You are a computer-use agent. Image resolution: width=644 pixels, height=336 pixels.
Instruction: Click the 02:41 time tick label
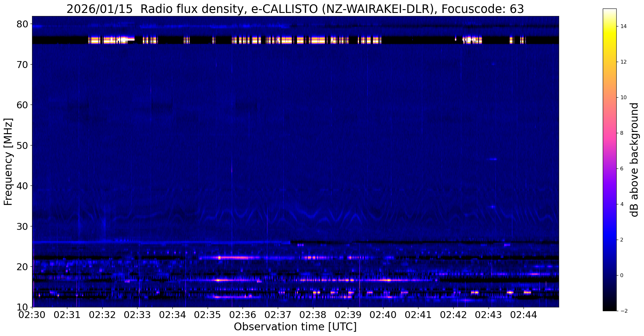[x=418, y=315]
